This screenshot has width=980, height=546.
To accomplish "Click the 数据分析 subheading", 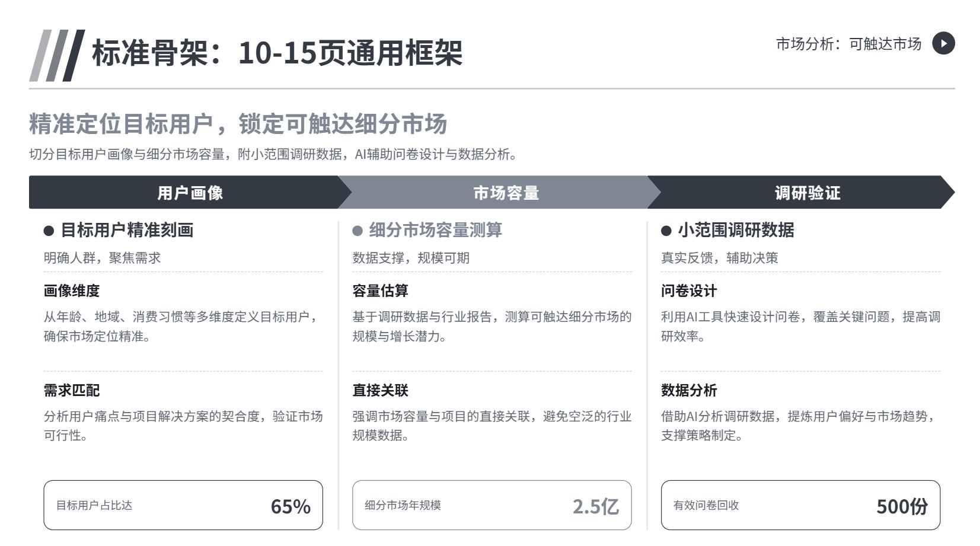I will pos(689,390).
